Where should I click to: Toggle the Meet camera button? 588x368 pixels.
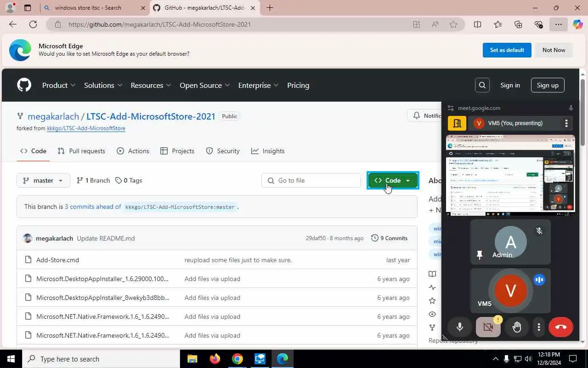[x=488, y=327]
